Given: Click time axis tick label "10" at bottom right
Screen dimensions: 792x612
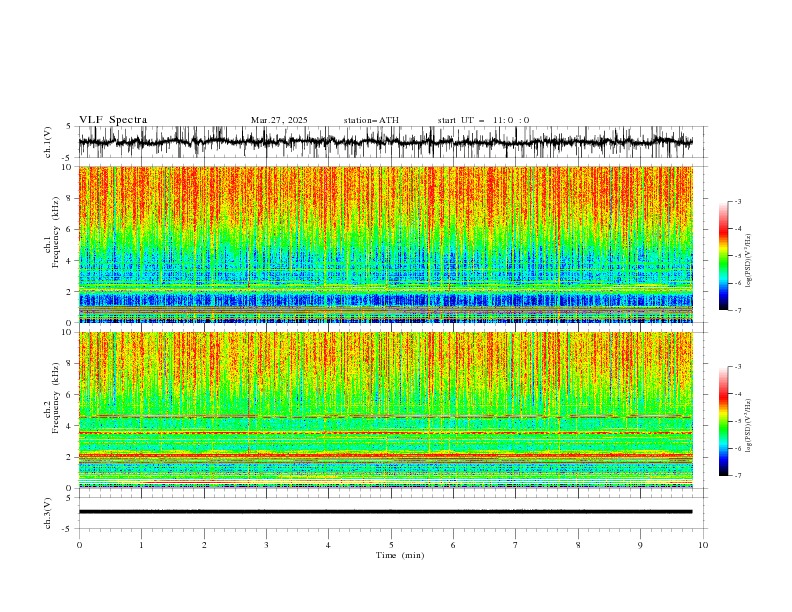Looking at the screenshot, I should [x=703, y=545].
